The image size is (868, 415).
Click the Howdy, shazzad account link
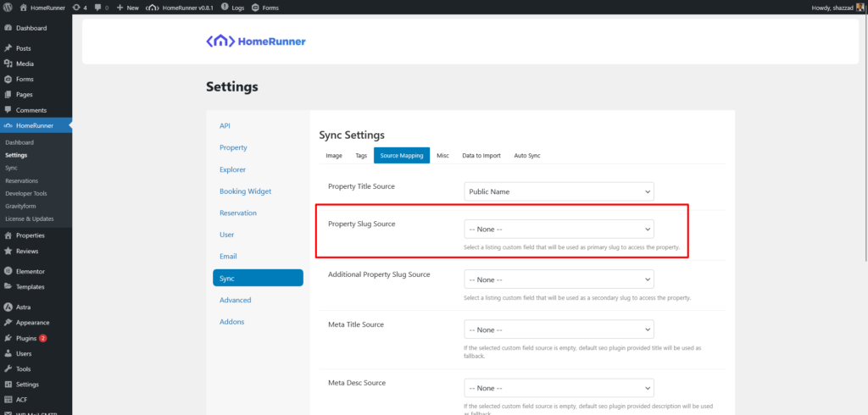click(832, 8)
